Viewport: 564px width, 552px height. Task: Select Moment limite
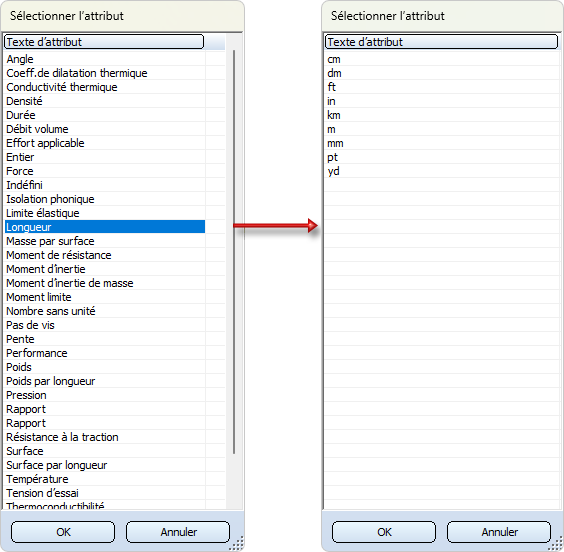point(105,297)
